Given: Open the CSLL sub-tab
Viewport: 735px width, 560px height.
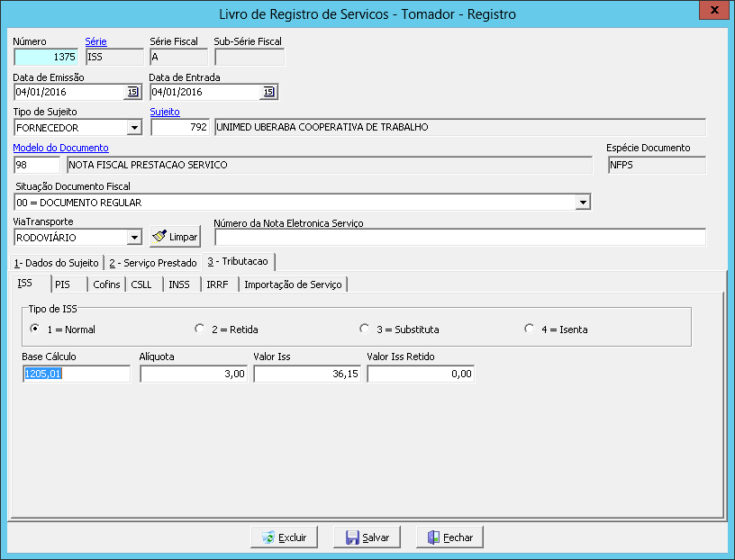Looking at the screenshot, I should 145,285.
